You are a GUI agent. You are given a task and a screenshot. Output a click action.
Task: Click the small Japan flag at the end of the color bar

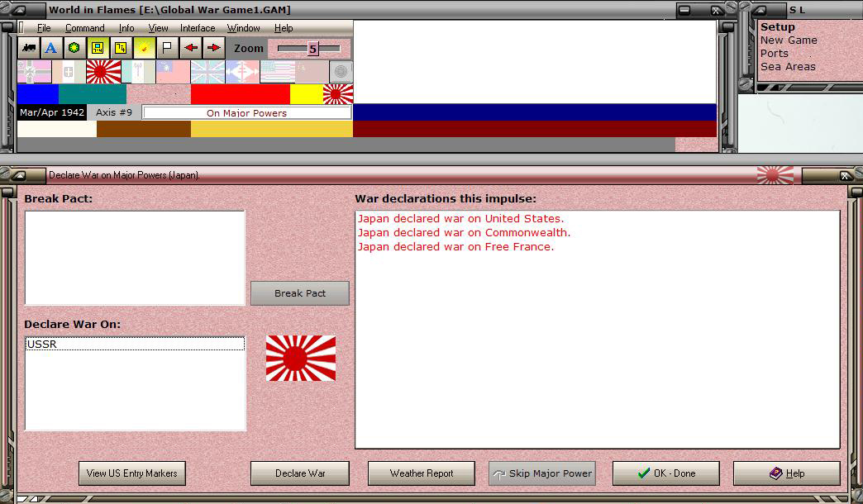(338, 94)
